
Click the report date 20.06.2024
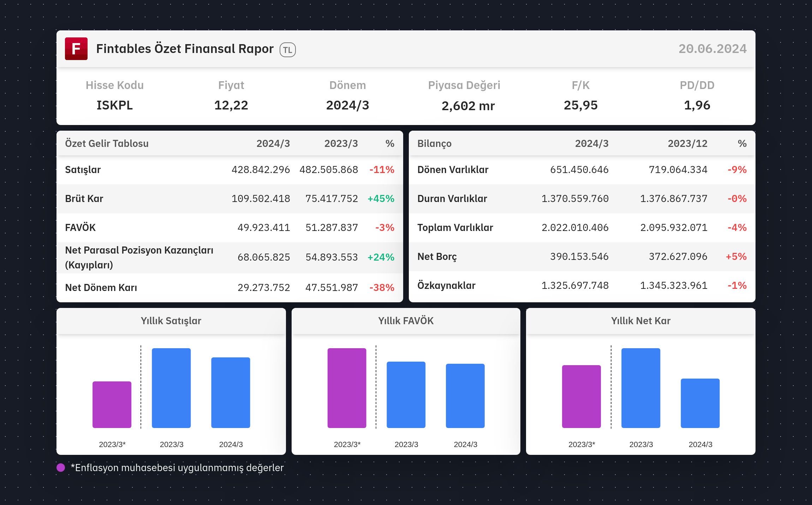tap(712, 49)
